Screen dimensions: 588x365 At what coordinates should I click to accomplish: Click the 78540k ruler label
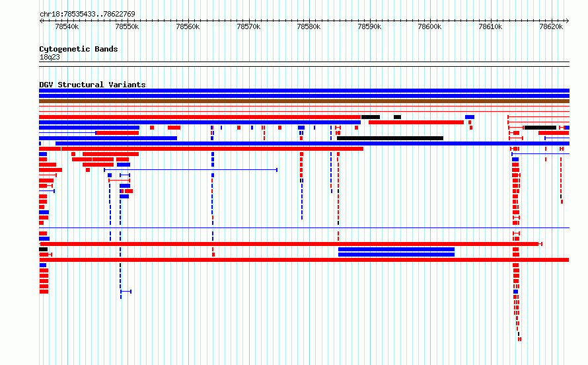coord(67,26)
